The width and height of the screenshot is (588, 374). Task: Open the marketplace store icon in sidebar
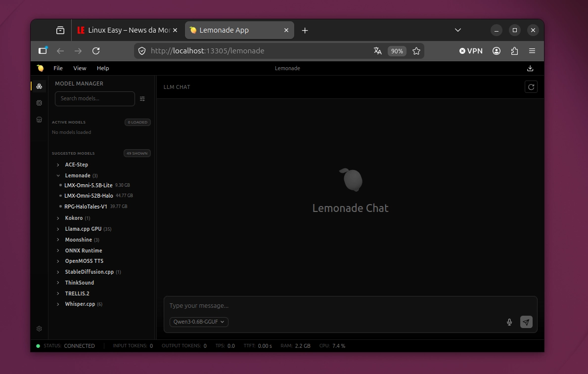39,120
